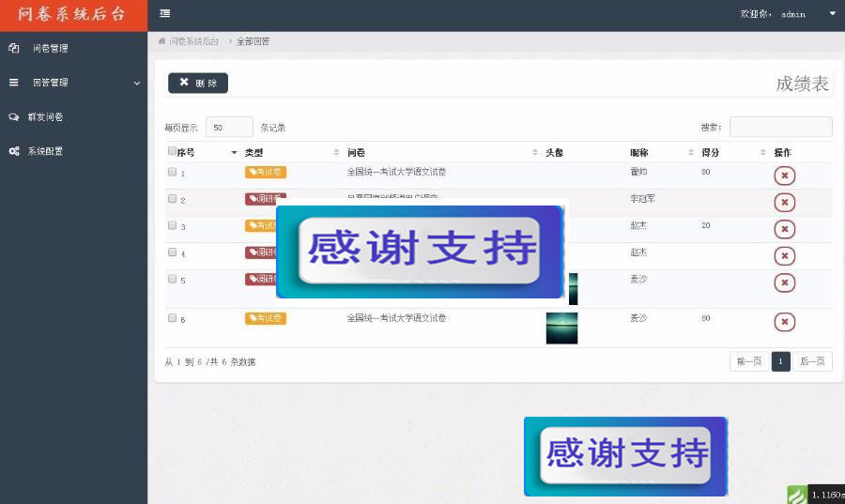The height and width of the screenshot is (504, 845).
Task: Click the delete icon for row 6
Action: pyautogui.click(x=784, y=322)
